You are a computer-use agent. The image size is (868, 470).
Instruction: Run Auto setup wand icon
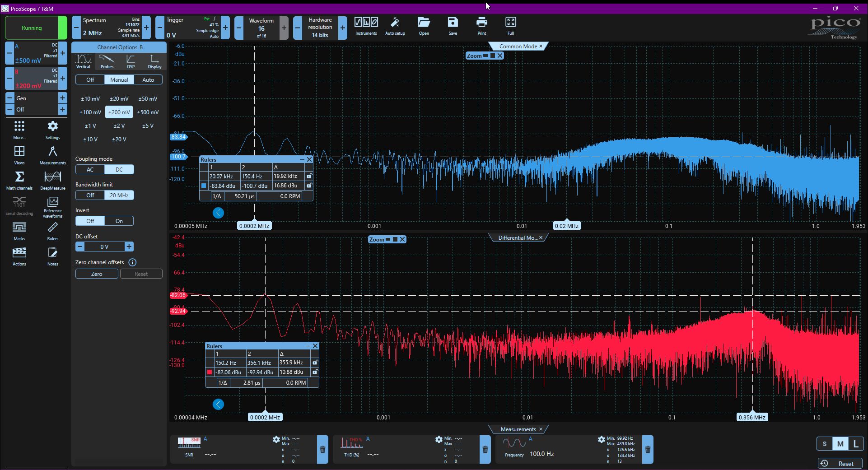pyautogui.click(x=395, y=26)
